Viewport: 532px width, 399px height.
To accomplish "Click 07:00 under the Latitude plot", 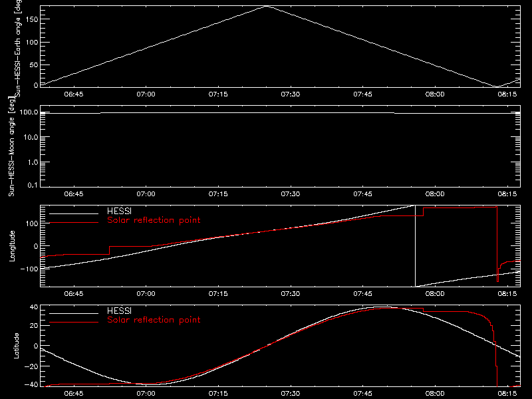I will click(x=146, y=394).
